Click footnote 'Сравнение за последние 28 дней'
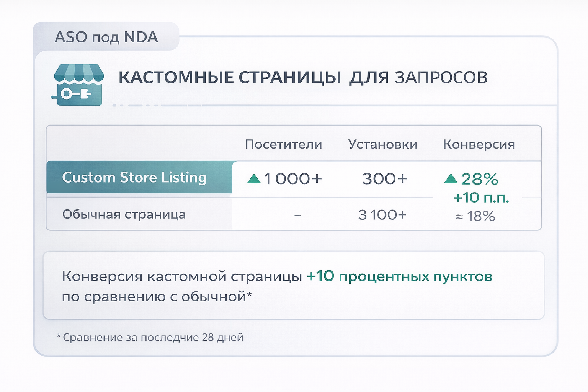 pos(153,337)
